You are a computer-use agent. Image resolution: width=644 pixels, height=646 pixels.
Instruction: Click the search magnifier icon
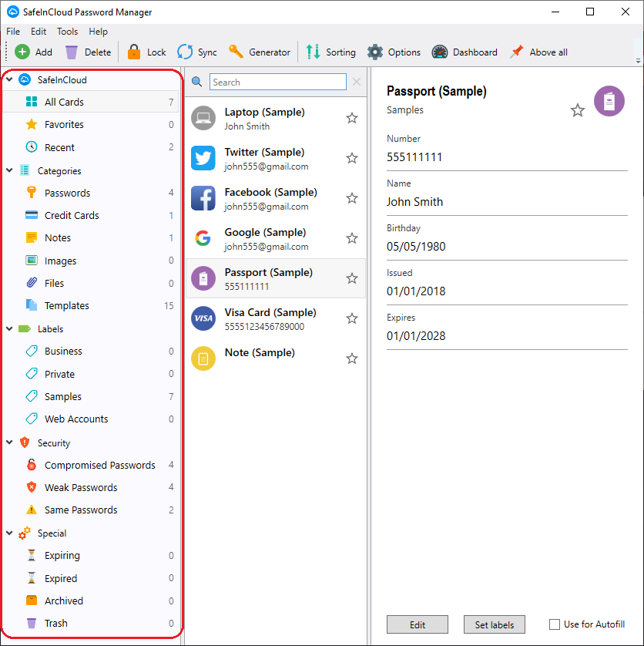tap(197, 82)
